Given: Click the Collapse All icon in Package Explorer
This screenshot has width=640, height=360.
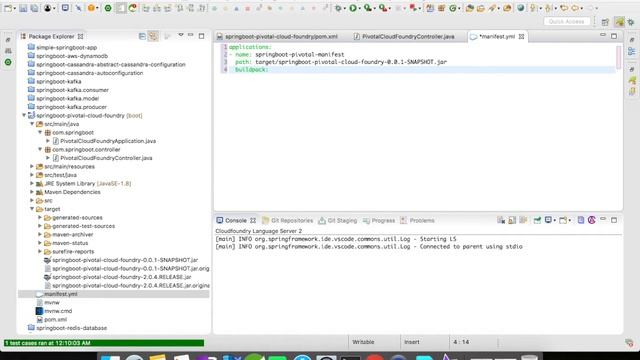Looking at the screenshot, I should 142,36.
